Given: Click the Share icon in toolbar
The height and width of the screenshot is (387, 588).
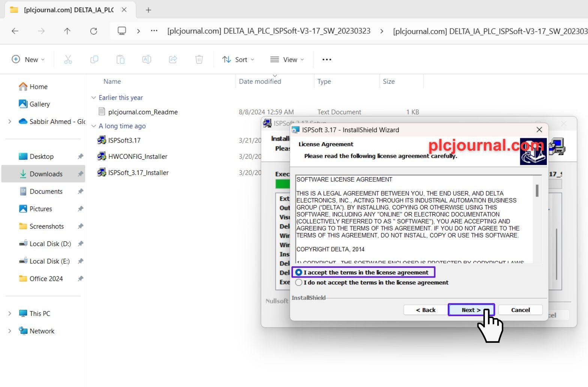Looking at the screenshot, I should [x=173, y=60].
